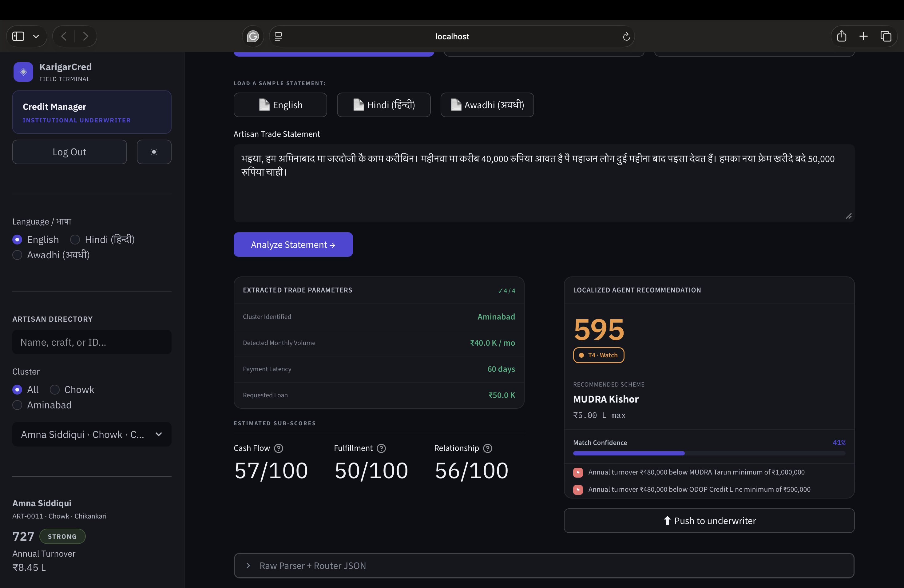Click the ₹8.45 L annual turnover value
This screenshot has height=588, width=904.
pos(29,567)
